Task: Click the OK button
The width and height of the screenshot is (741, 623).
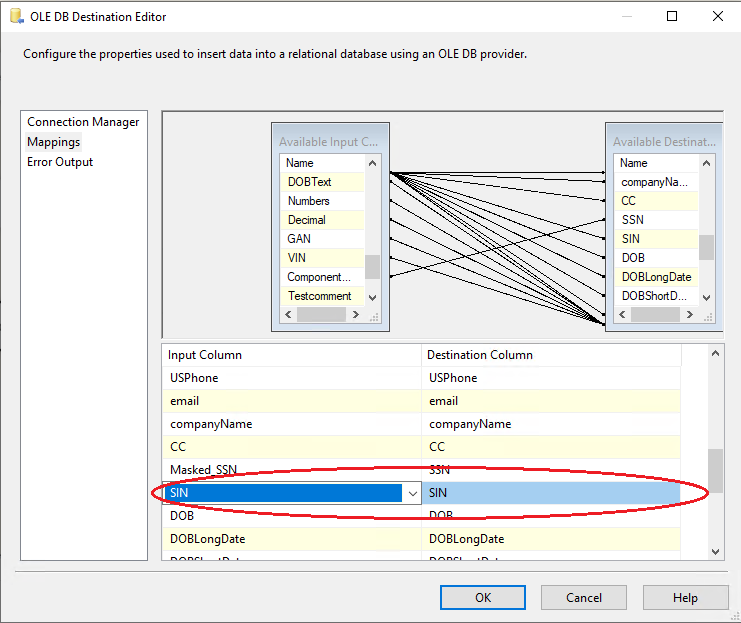Action: click(483, 598)
